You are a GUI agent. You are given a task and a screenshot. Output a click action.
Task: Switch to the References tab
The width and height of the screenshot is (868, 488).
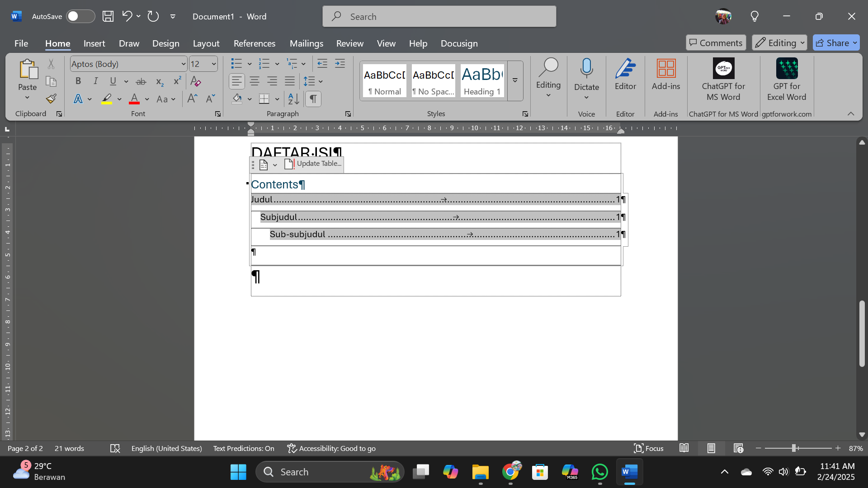pyautogui.click(x=255, y=43)
